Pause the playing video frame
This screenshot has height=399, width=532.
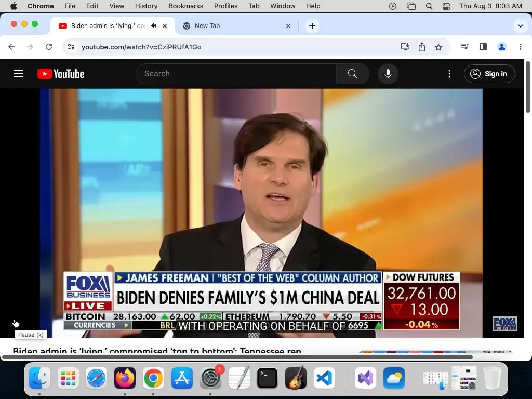pyautogui.click(x=261, y=213)
